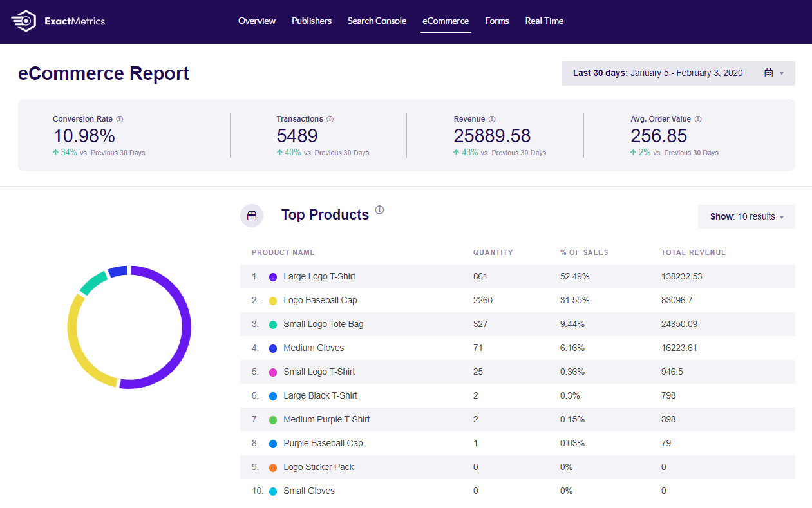Click the Avg. Order Value info icon
The height and width of the screenshot is (508, 812).
(698, 119)
